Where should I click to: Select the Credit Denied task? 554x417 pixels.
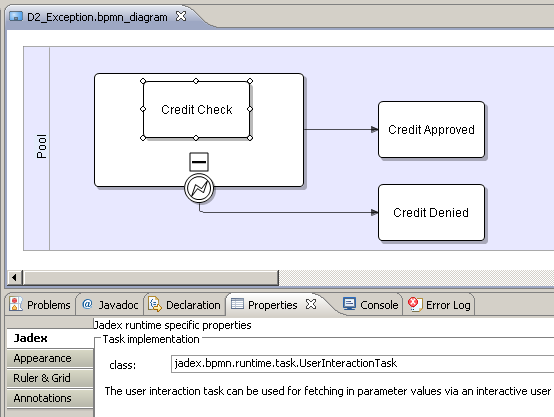click(431, 213)
